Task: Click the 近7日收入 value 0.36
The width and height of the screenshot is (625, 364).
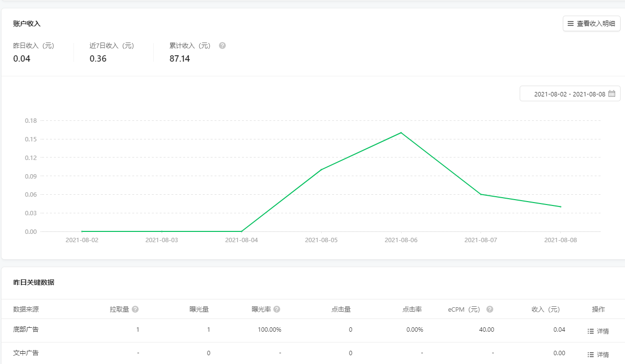Action: point(98,59)
